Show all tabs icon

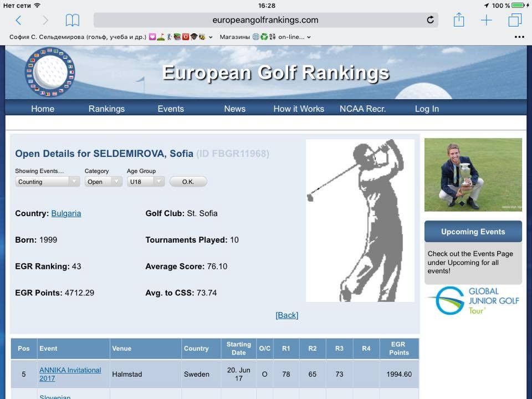pos(515,20)
